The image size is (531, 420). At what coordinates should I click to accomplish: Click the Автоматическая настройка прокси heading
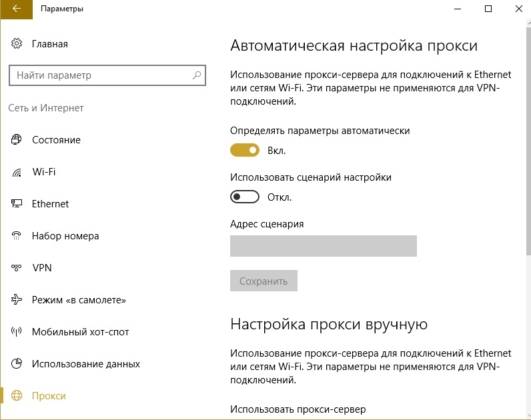pyautogui.click(x=354, y=45)
